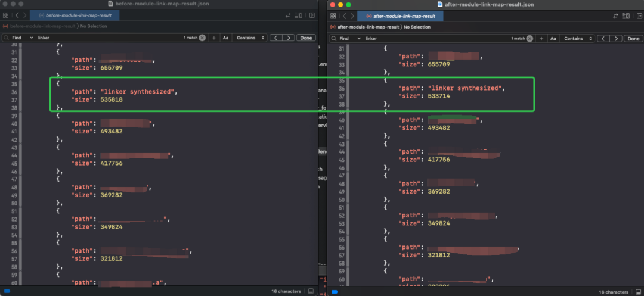
Task: Go forward in before-module window navigation
Action: (25, 15)
